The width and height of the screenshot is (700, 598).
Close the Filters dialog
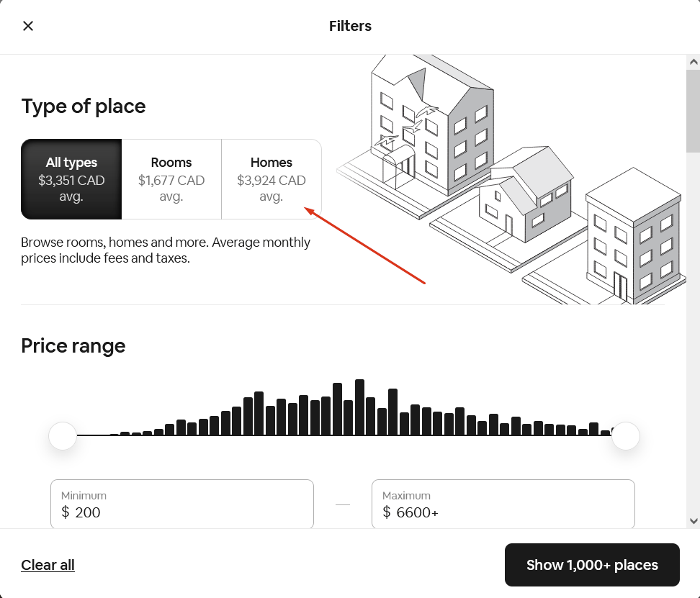click(x=27, y=26)
